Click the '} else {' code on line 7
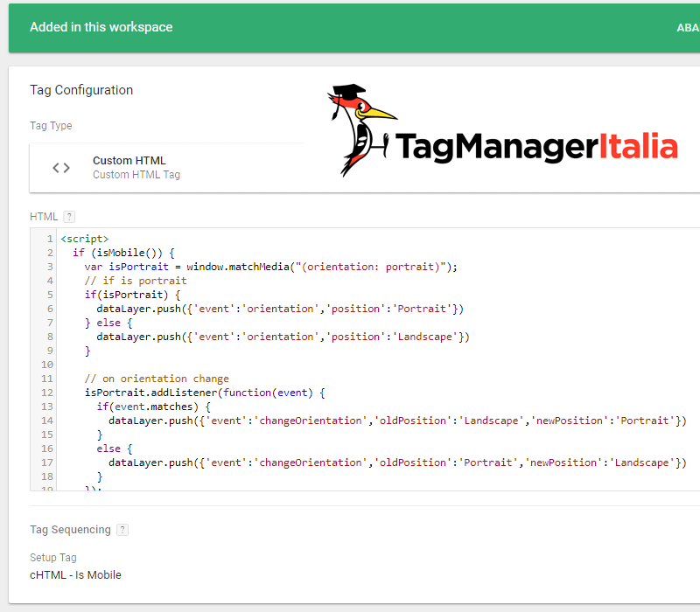 tap(108, 323)
